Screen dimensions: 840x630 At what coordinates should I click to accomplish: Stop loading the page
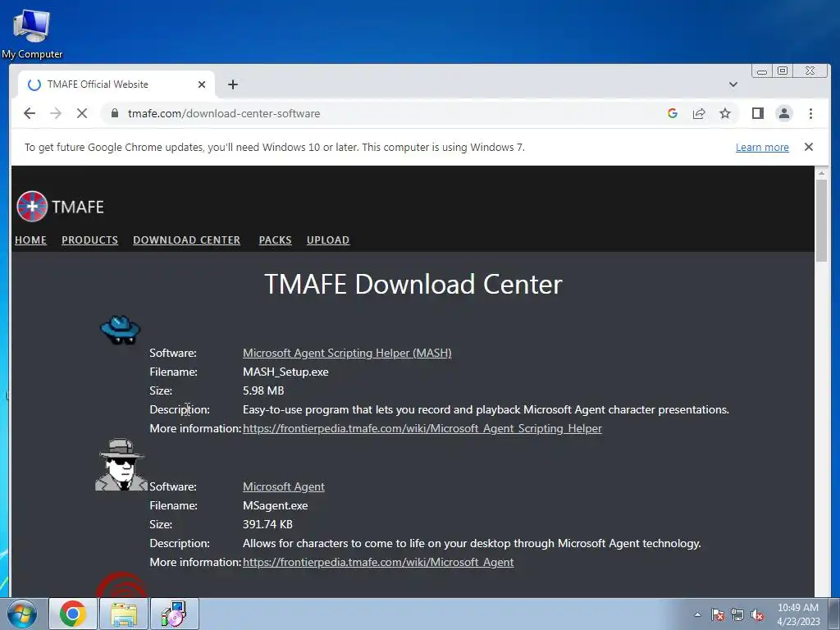click(82, 113)
